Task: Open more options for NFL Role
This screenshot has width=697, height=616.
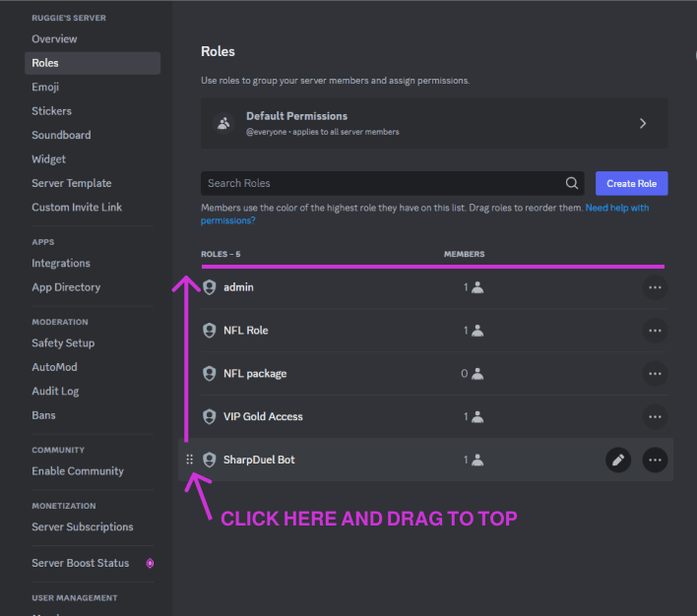Action: [655, 331]
